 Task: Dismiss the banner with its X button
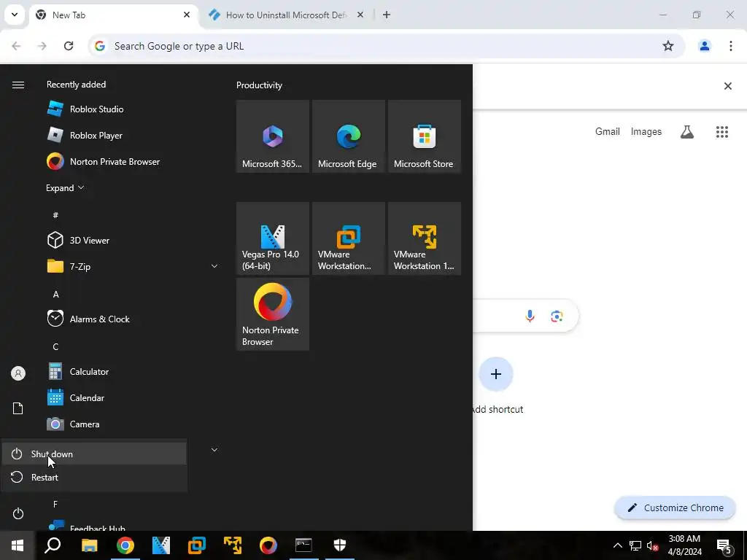[x=728, y=86]
